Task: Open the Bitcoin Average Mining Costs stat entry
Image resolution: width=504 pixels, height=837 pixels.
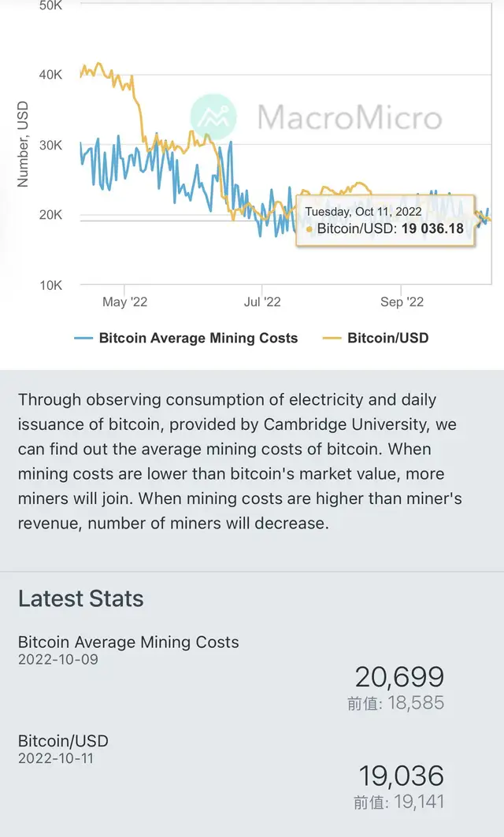Action: tap(128, 643)
